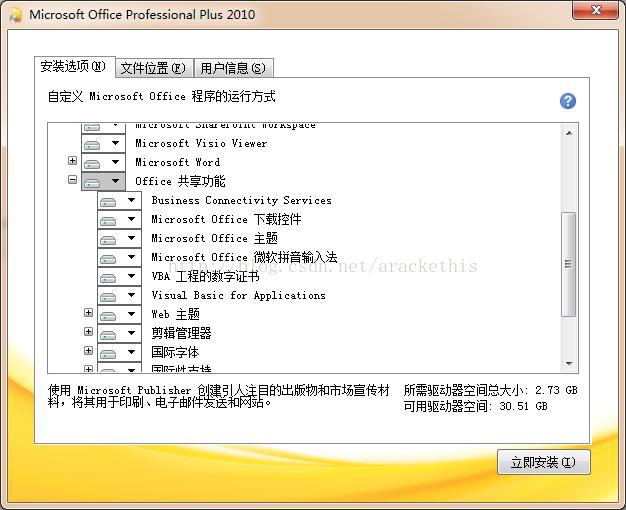
Task: Click the vertical scrollbar thumb
Action: click(x=569, y=264)
